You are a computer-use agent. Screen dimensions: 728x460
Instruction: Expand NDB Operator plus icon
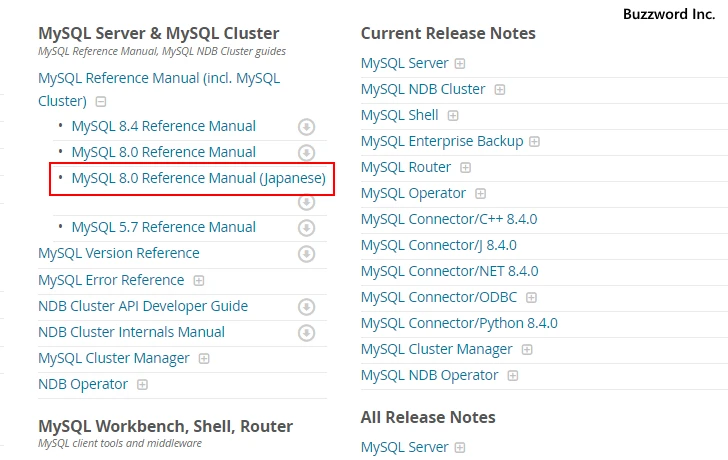[x=142, y=385]
